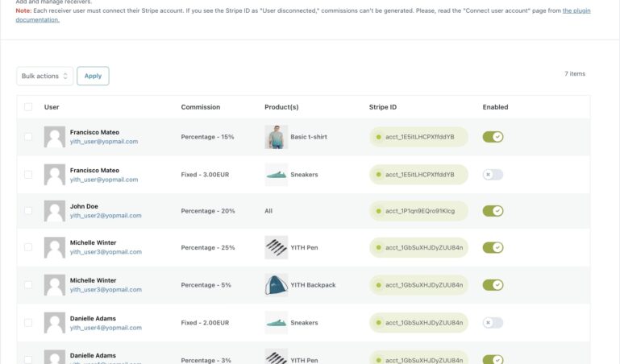Disable the Percentage 15% commission toggle
Viewport: 620px width, 364px height.
[x=493, y=137]
